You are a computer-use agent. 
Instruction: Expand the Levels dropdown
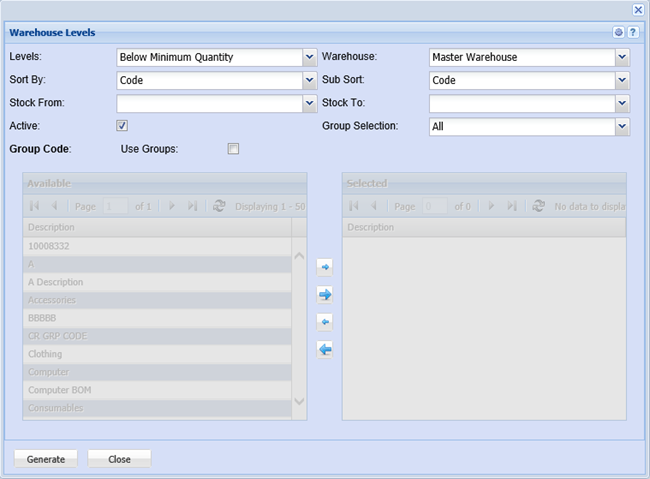309,58
